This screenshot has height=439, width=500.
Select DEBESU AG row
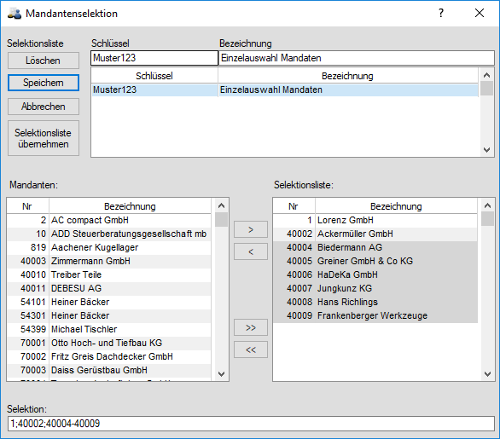(109, 288)
